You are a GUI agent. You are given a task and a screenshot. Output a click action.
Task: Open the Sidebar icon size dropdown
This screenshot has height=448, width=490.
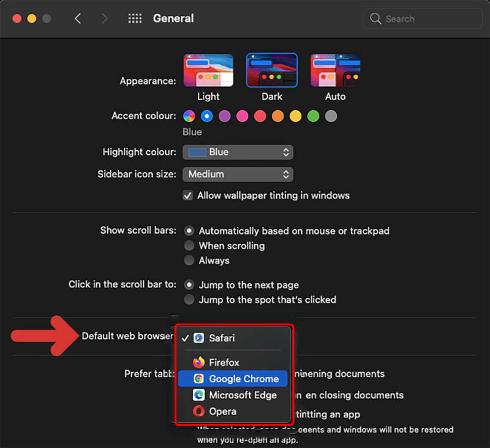[238, 174]
